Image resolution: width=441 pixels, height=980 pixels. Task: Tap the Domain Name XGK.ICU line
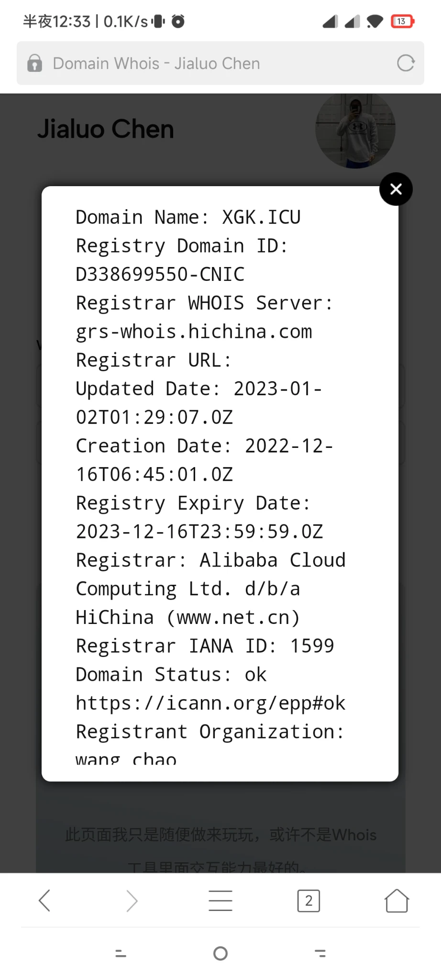(x=188, y=217)
